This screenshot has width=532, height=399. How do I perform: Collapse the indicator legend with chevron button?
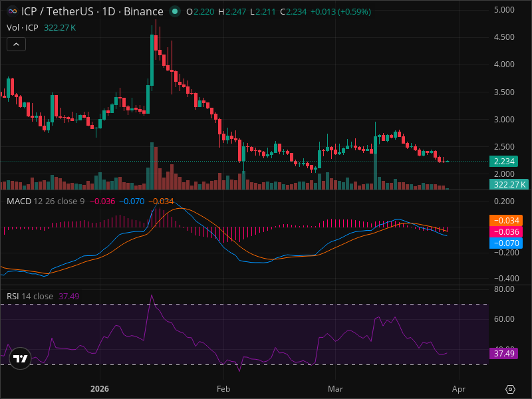[x=16, y=45]
